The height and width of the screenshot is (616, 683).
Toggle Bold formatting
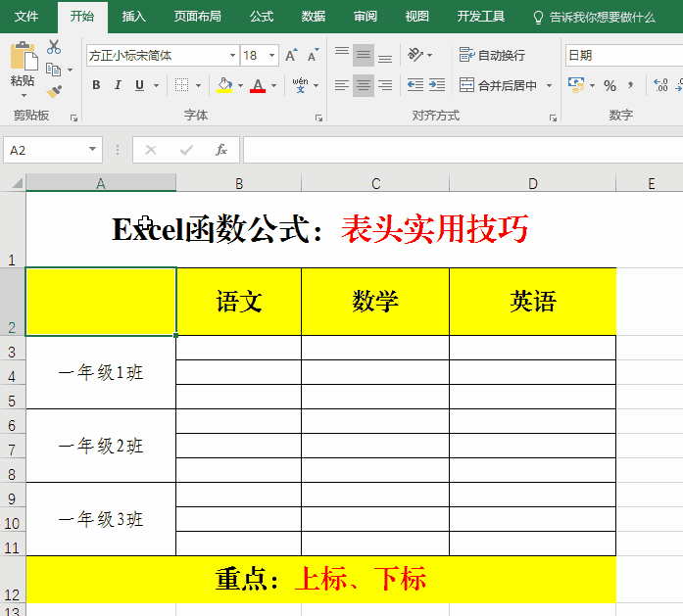tap(97, 85)
